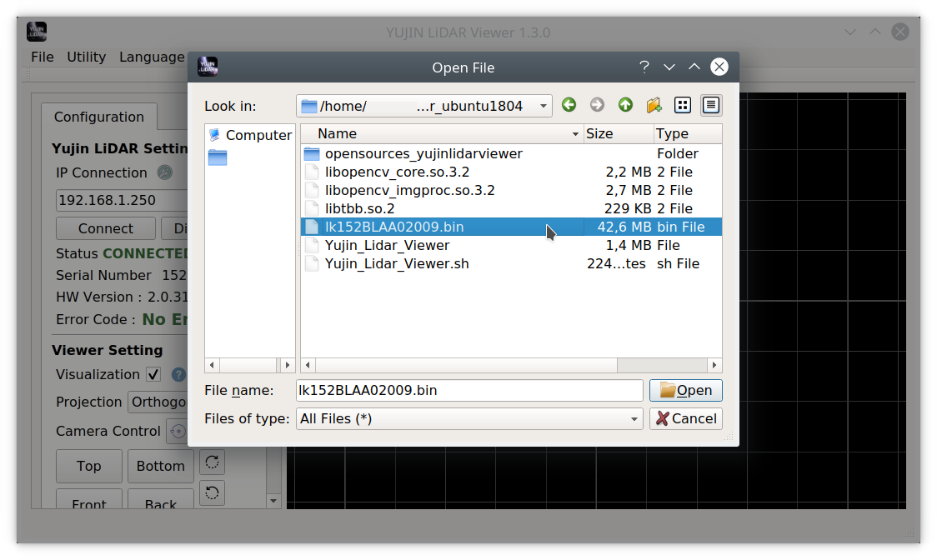Viewport: 937px width, 560px height.
Task: Toggle the Visualization checkbox
Action: click(153, 375)
